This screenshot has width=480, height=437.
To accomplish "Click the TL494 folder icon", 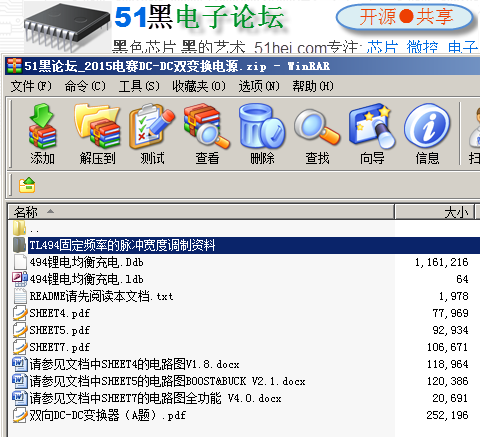I will (x=19, y=245).
